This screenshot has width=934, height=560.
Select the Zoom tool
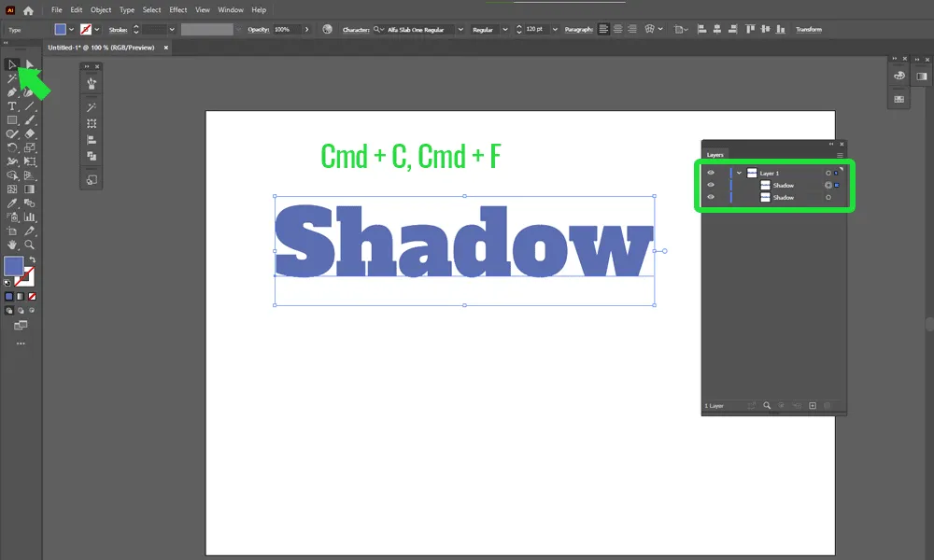(29, 245)
